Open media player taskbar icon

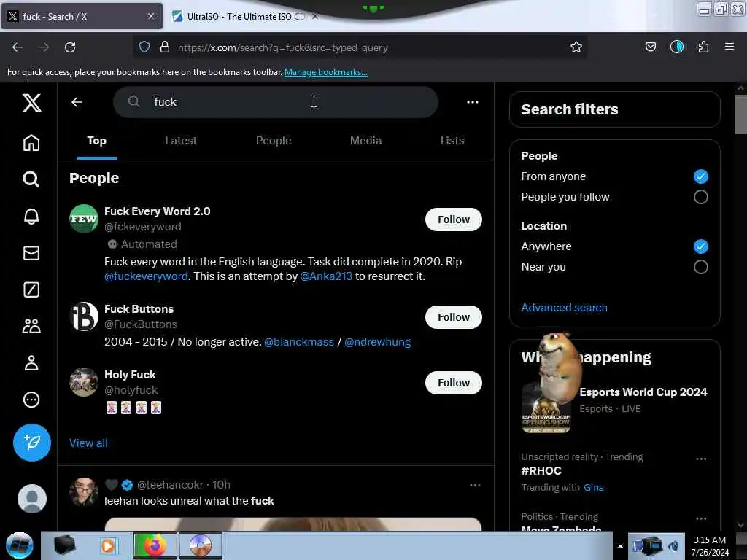(108, 545)
